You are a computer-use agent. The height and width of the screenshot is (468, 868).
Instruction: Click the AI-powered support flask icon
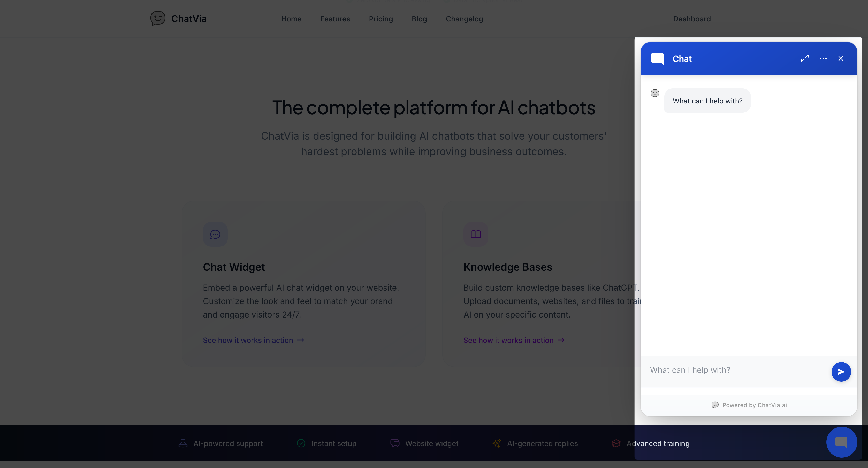183,443
